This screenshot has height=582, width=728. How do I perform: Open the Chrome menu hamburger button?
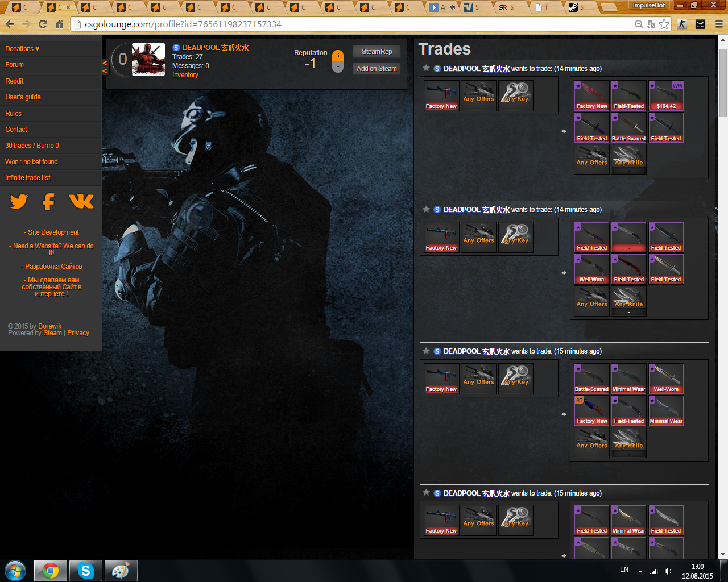(719, 24)
